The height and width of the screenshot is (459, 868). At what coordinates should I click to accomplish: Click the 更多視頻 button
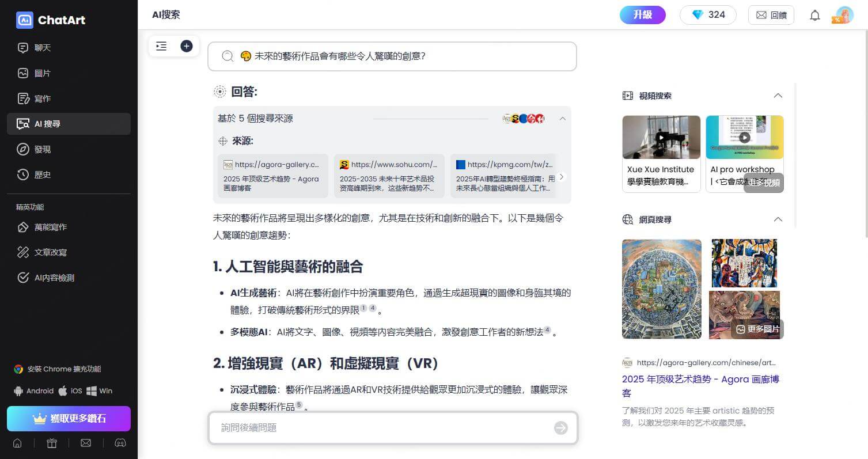pos(764,183)
